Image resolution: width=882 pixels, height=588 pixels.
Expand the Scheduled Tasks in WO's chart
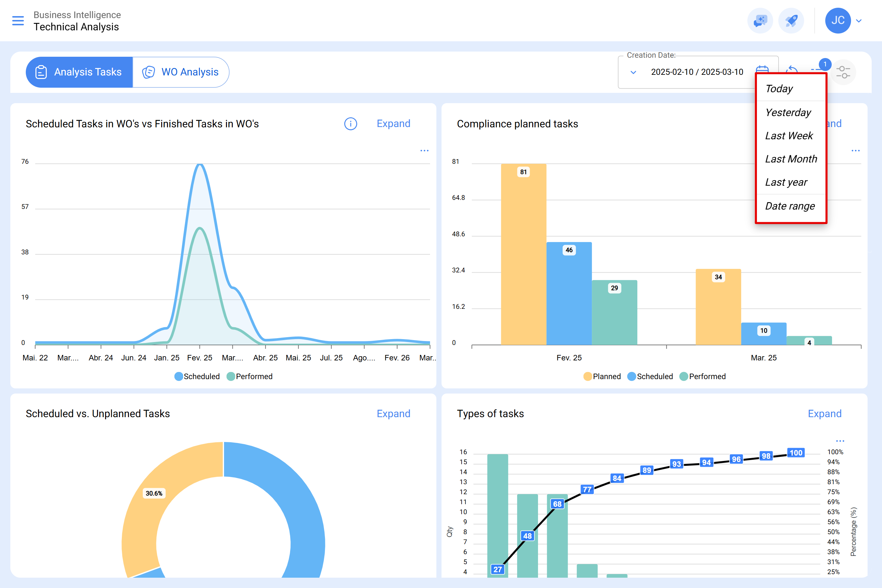pos(393,124)
